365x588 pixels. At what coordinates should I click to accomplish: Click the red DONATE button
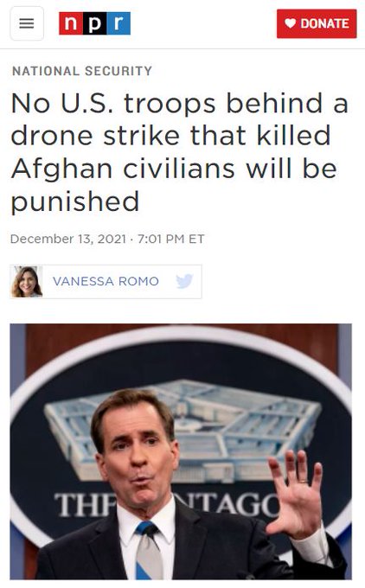point(317,23)
